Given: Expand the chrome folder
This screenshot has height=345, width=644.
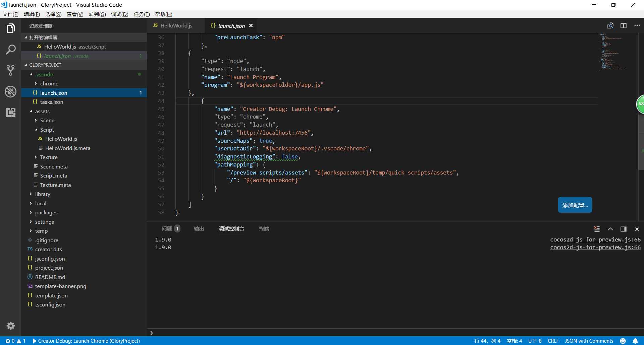Looking at the screenshot, I should tap(84, 83).
